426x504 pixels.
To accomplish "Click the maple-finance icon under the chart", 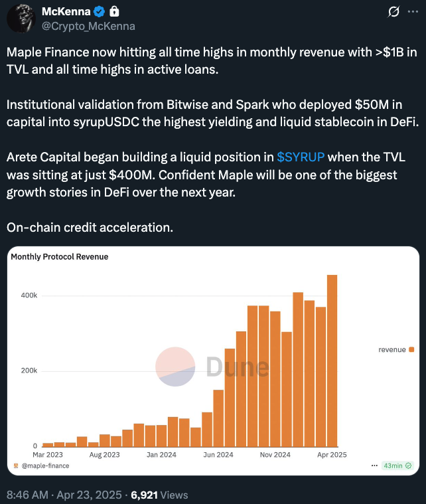I will [x=15, y=466].
